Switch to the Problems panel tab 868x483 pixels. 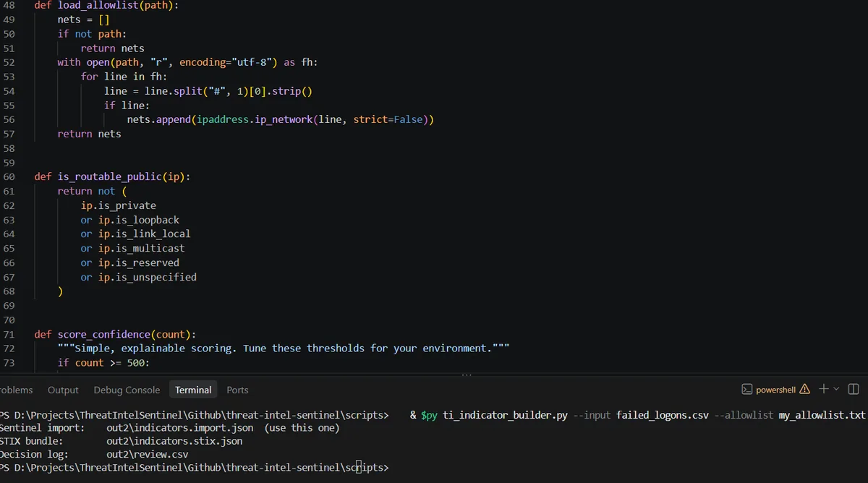click(16, 390)
